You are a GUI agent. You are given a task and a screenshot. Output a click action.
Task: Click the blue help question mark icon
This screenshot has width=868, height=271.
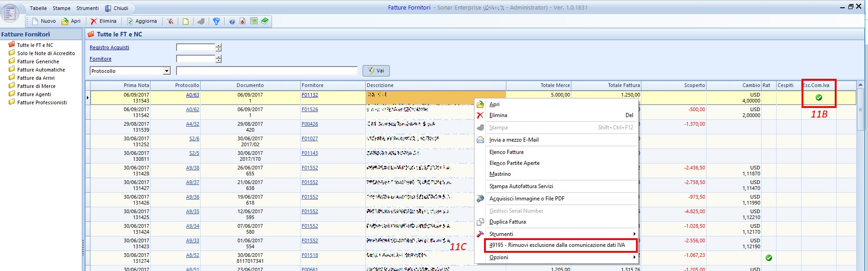pyautogui.click(x=232, y=21)
